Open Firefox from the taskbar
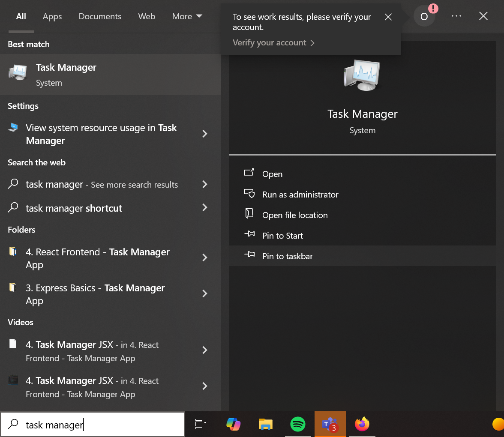Screen dimensions: 504x437 (362, 424)
